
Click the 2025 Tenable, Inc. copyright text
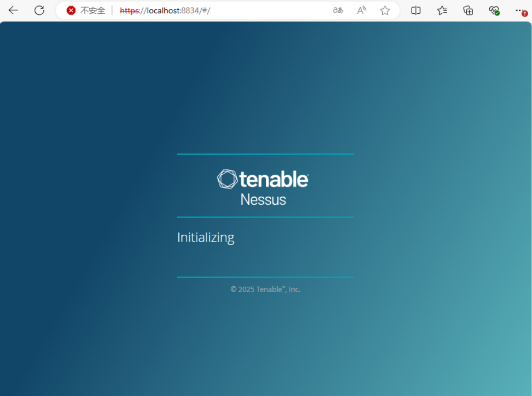265,289
